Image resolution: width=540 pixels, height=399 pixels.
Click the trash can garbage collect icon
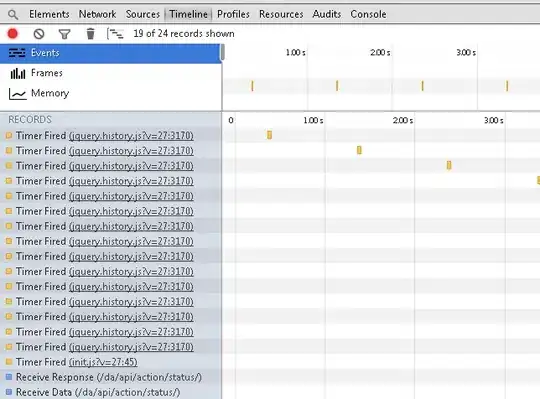click(x=90, y=34)
